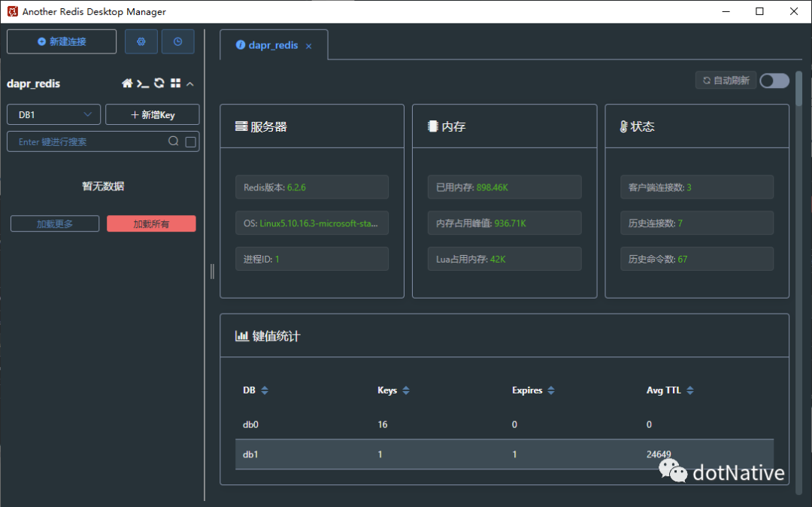812x507 pixels.
Task: Open the command history clock panel
Action: pos(177,41)
